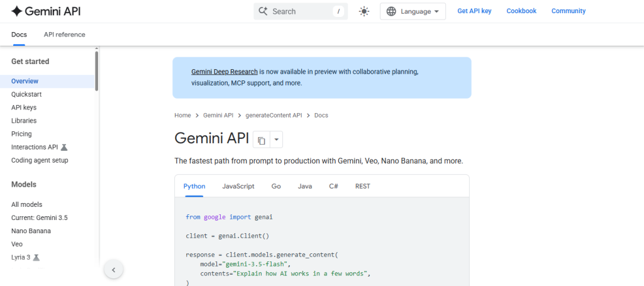
Task: Open Get API key link
Action: pyautogui.click(x=474, y=11)
